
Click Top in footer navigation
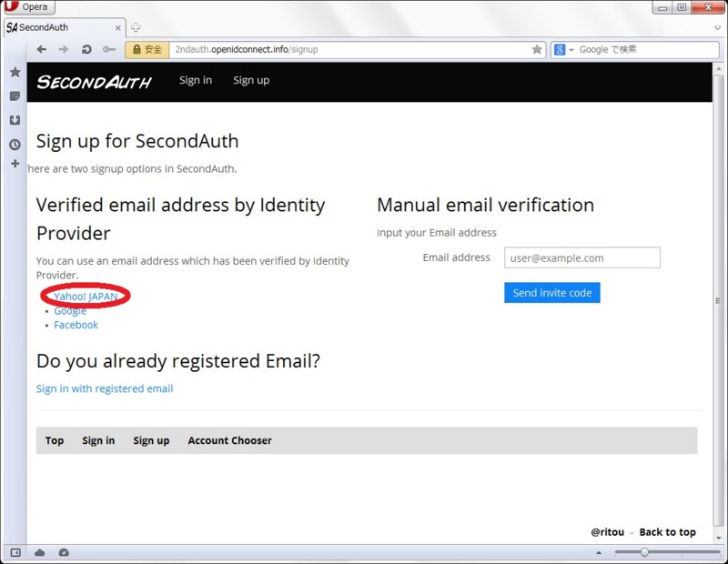(x=55, y=440)
